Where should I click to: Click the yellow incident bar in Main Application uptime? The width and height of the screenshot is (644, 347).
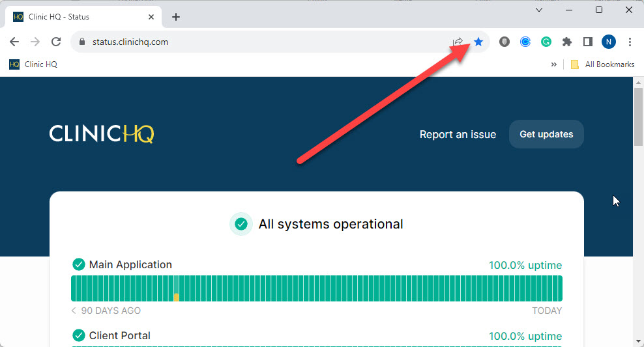[x=176, y=297]
